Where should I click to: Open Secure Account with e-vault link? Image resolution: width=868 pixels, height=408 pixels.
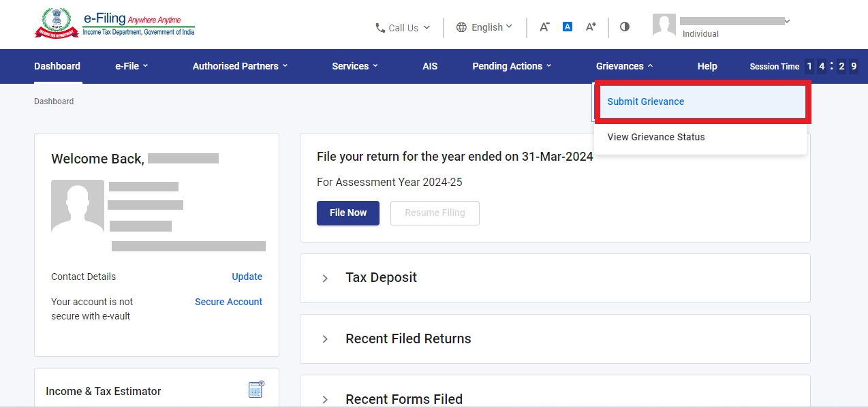tap(228, 302)
